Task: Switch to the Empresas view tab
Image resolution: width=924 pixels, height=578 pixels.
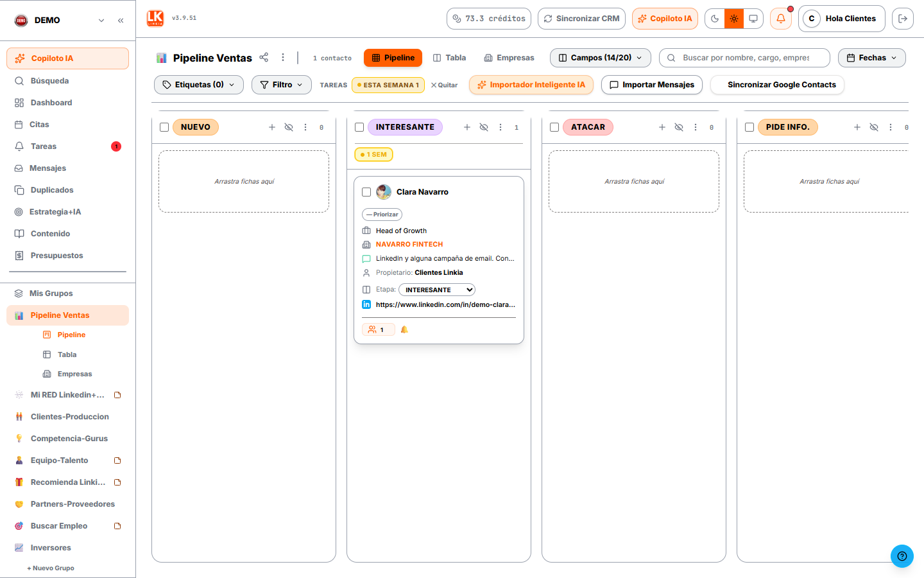Action: pyautogui.click(x=509, y=58)
